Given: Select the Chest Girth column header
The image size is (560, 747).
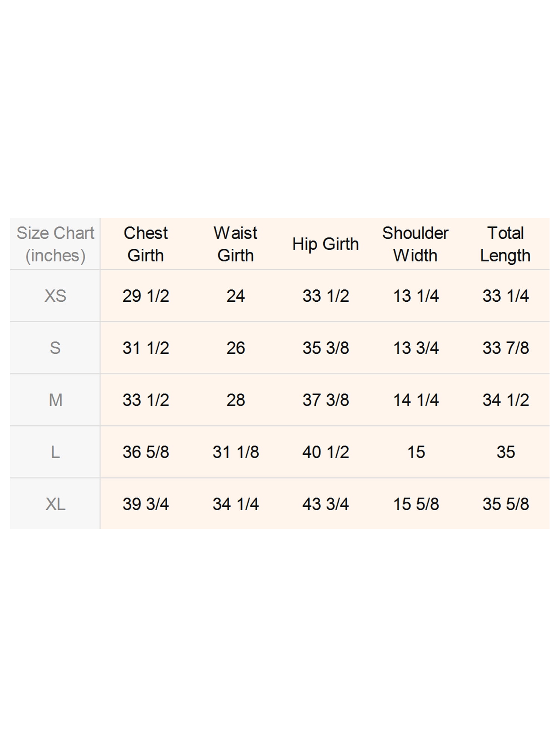Looking at the screenshot, I should pos(146,244).
